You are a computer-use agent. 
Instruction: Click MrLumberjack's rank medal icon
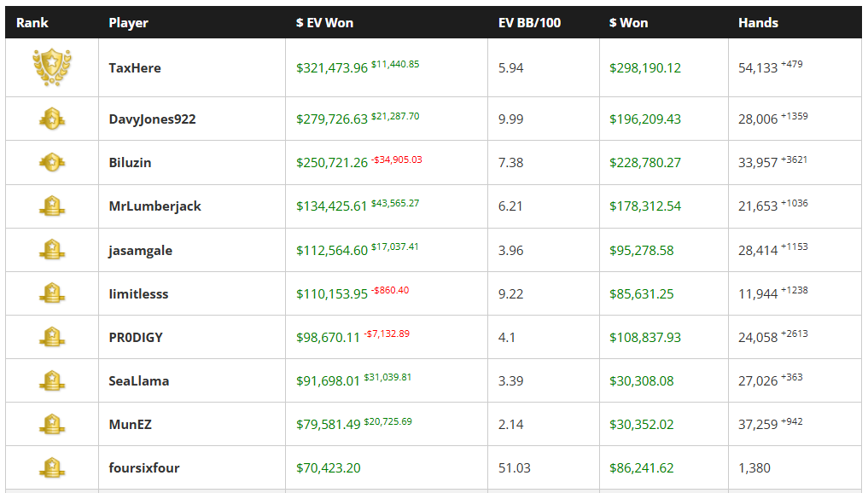[52, 206]
